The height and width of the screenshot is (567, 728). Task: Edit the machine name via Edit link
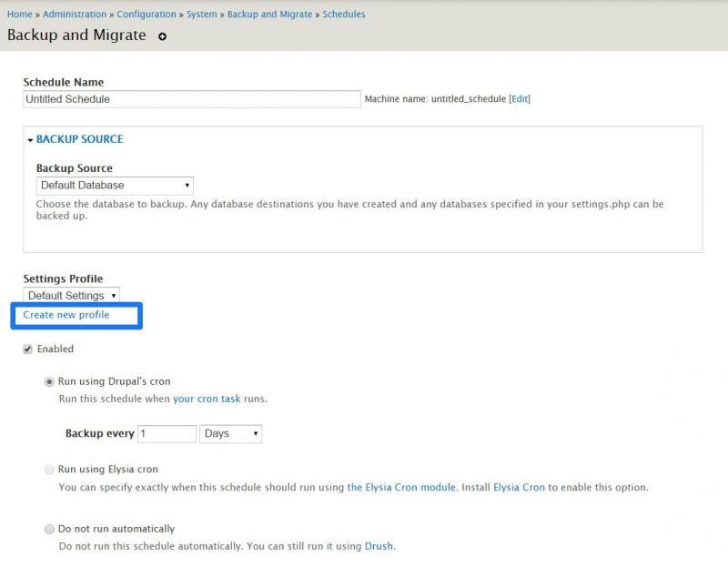(x=520, y=99)
